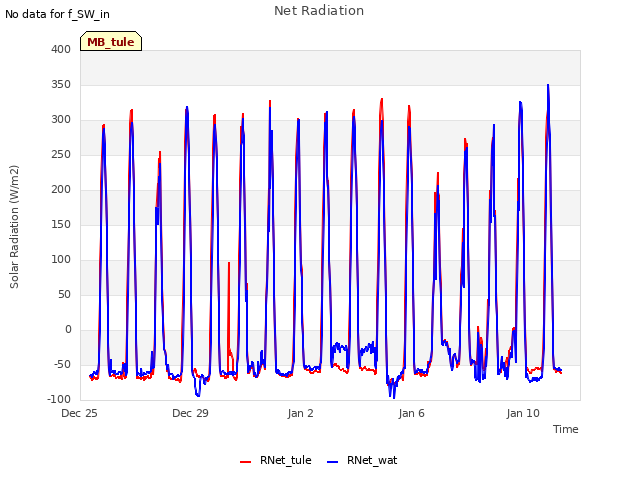Toggle the RNet_tule legend entry

(276, 460)
